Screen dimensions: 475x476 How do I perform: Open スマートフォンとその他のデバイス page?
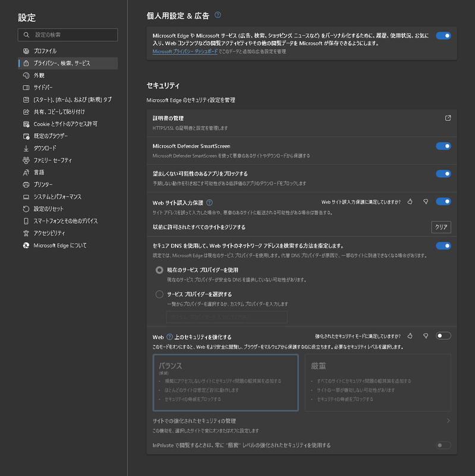[68, 221]
